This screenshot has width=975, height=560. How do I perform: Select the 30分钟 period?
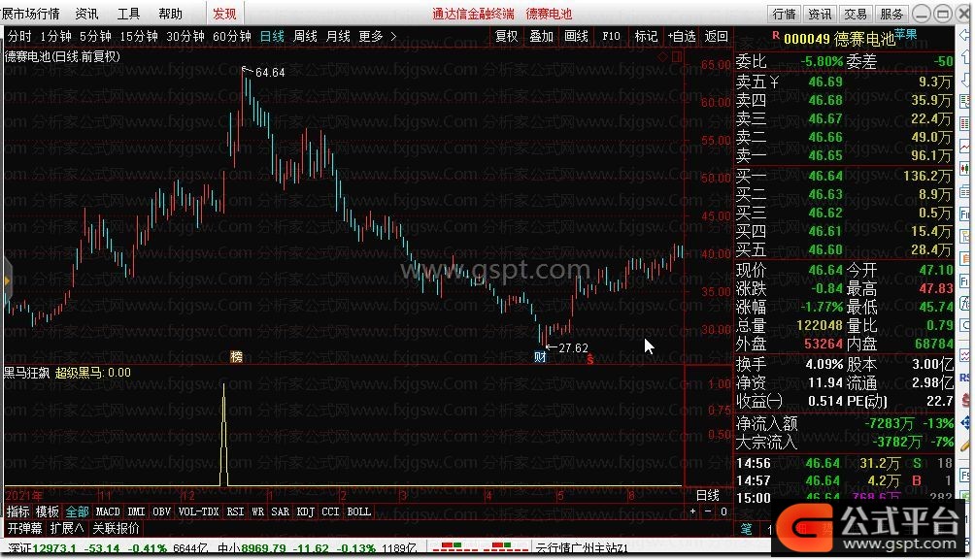185,37
